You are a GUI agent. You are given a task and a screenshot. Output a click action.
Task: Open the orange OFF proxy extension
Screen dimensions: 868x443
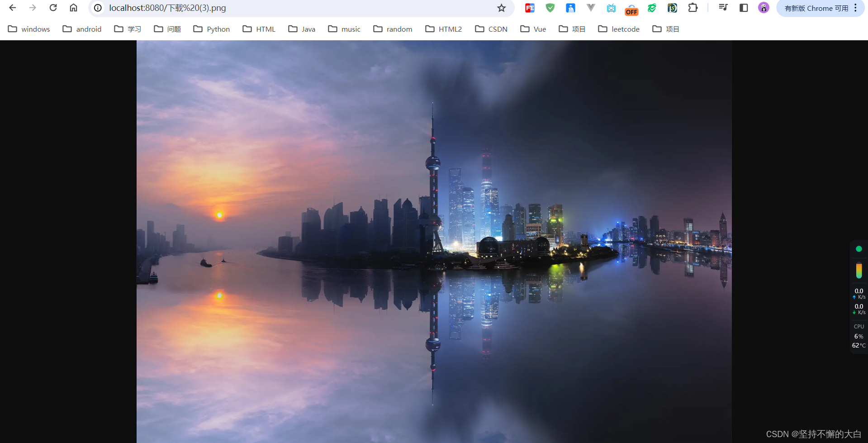point(631,8)
